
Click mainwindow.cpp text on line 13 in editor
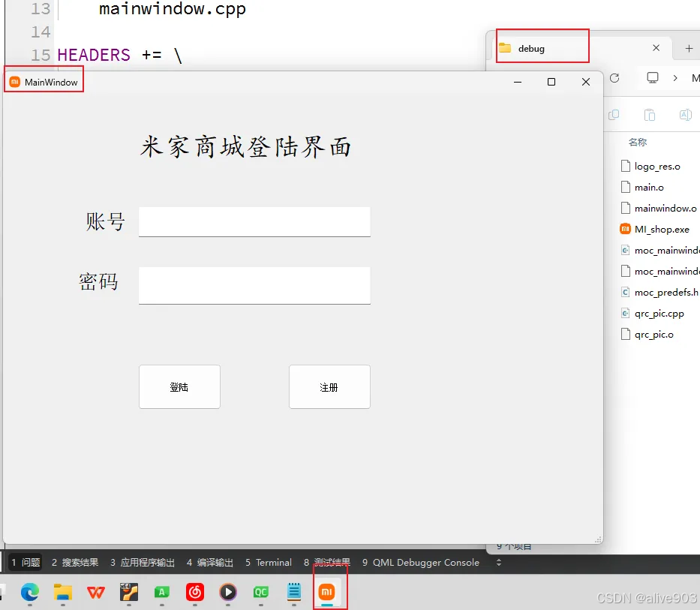pyautogui.click(x=173, y=9)
